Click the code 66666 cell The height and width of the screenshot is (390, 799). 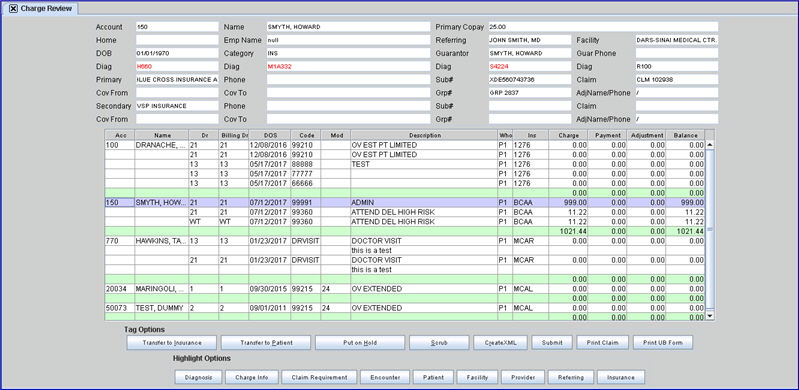coord(306,183)
